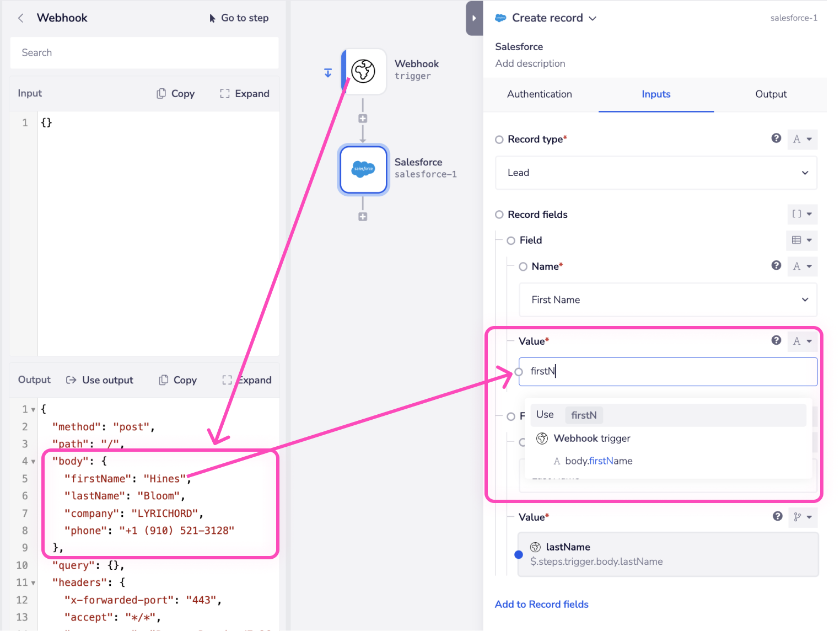The width and height of the screenshot is (840, 631).
Task: Switch to the Output tab
Action: [x=771, y=94]
